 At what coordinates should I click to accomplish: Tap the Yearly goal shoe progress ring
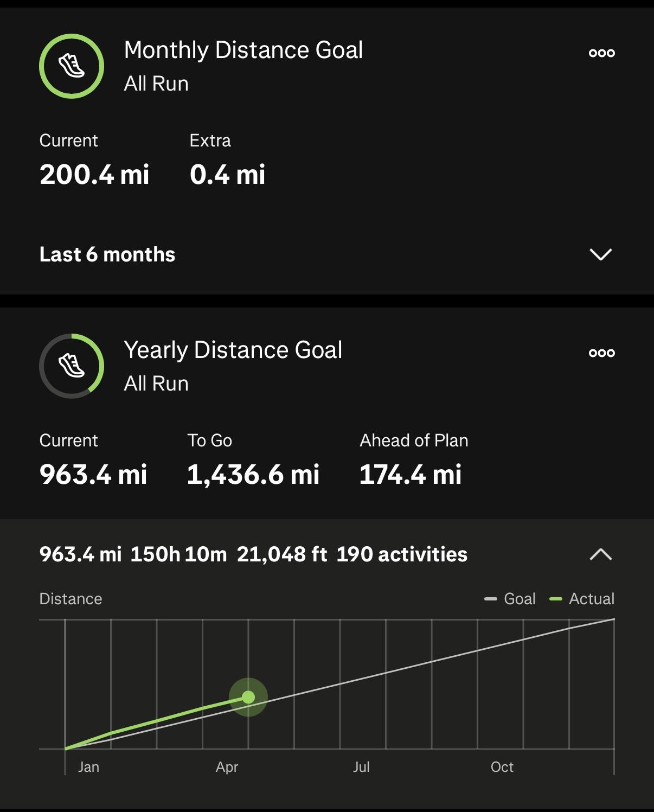[x=72, y=366]
